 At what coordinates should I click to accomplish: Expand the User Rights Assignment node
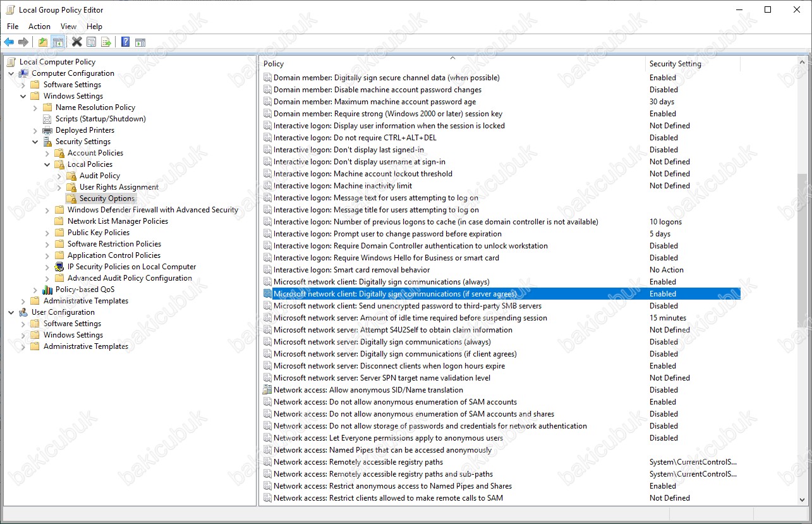(59, 187)
